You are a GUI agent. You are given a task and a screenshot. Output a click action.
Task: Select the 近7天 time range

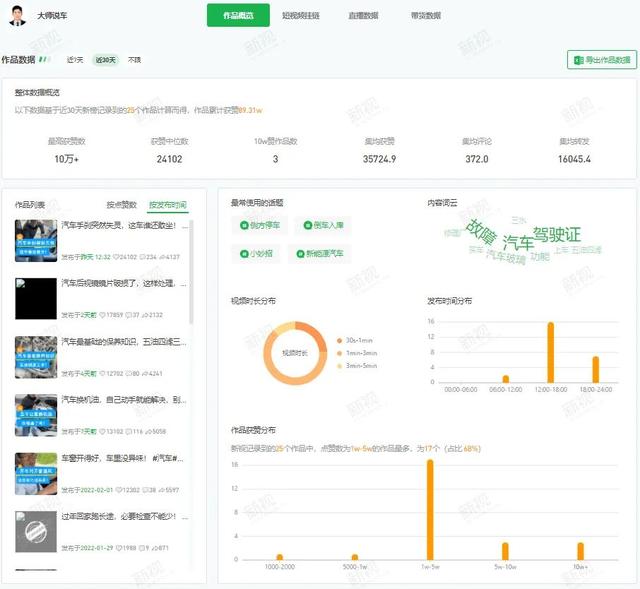[75, 60]
